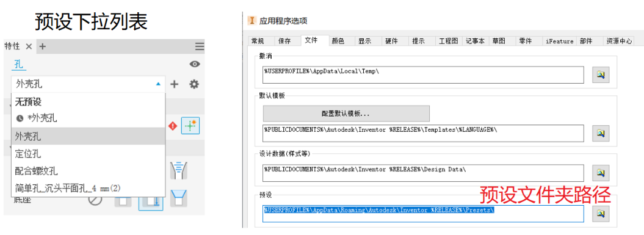Switch to the 显示 tab

[364, 41]
